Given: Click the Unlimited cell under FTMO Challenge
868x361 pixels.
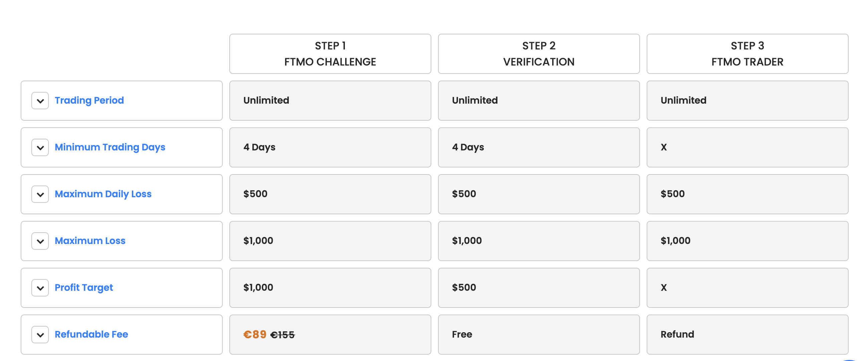Looking at the screenshot, I should tap(330, 100).
